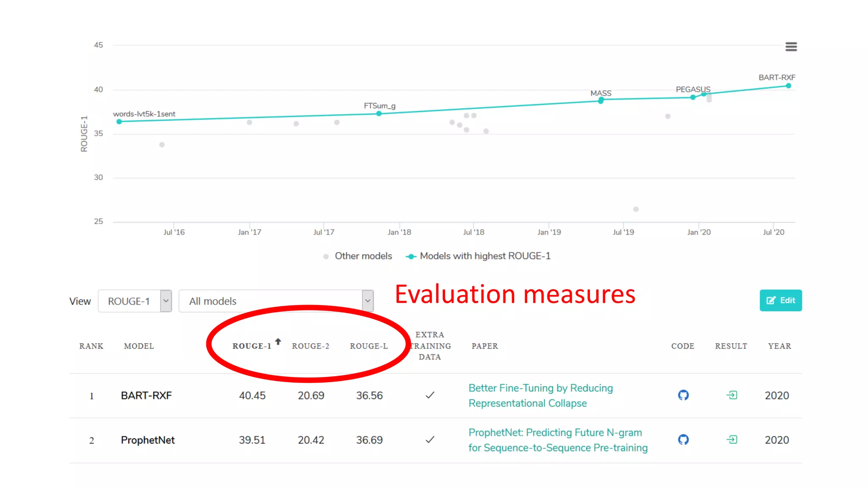Click the PEGASUS data point on chart

click(693, 97)
